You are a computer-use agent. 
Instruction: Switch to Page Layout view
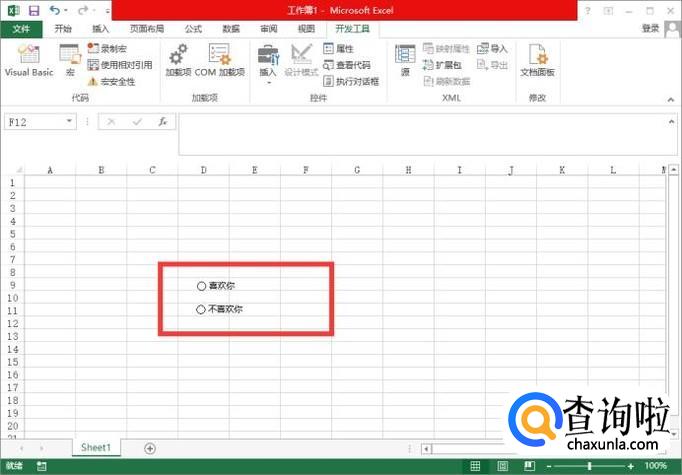click(502, 466)
